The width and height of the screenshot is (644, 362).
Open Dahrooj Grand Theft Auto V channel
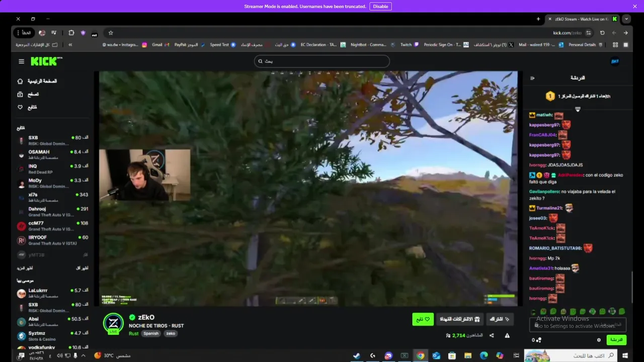(53, 212)
